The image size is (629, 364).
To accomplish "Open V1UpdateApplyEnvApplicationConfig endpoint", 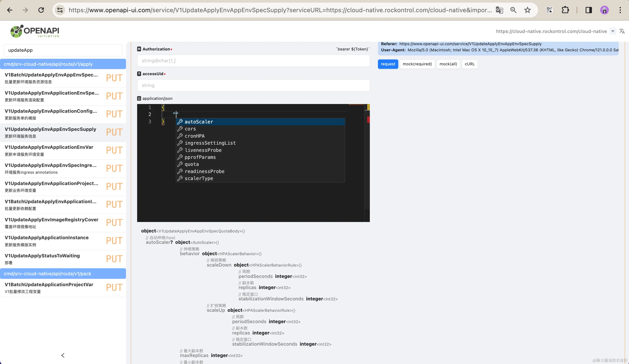I will pyautogui.click(x=63, y=114).
